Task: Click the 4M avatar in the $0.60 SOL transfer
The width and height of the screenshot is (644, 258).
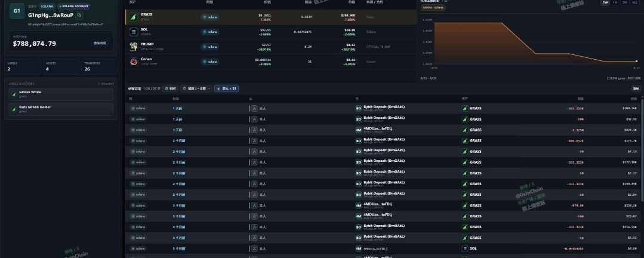Action: pyautogui.click(x=359, y=248)
